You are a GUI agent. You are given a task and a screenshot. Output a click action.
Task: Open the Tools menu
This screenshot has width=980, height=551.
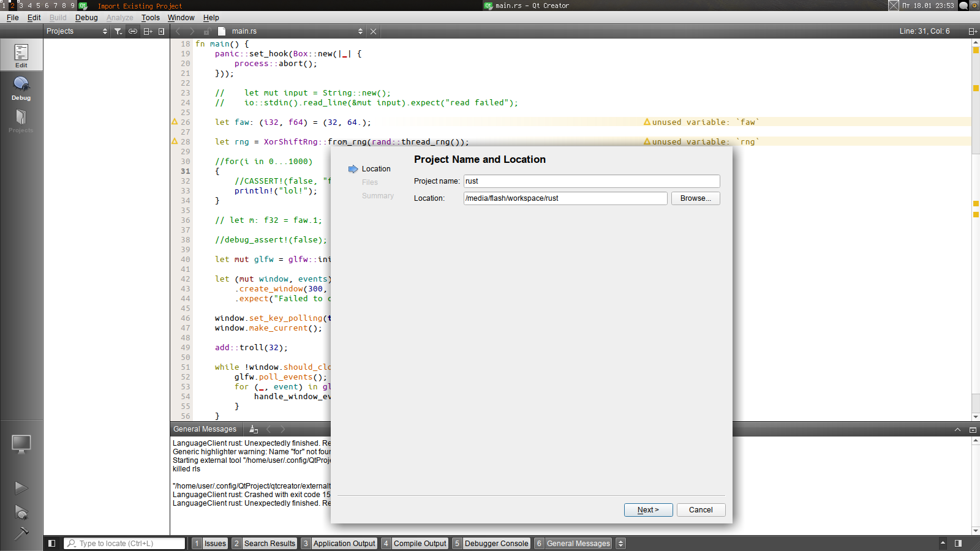150,18
